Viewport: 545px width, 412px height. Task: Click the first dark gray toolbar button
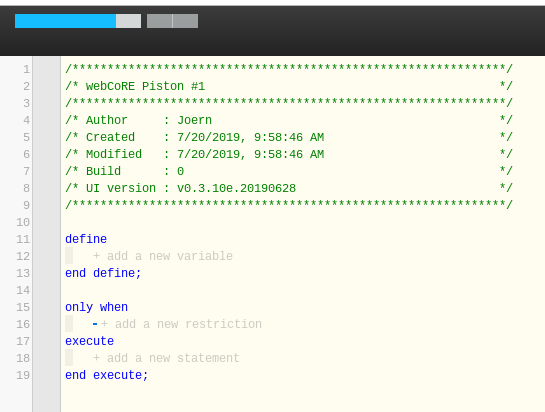click(160, 21)
